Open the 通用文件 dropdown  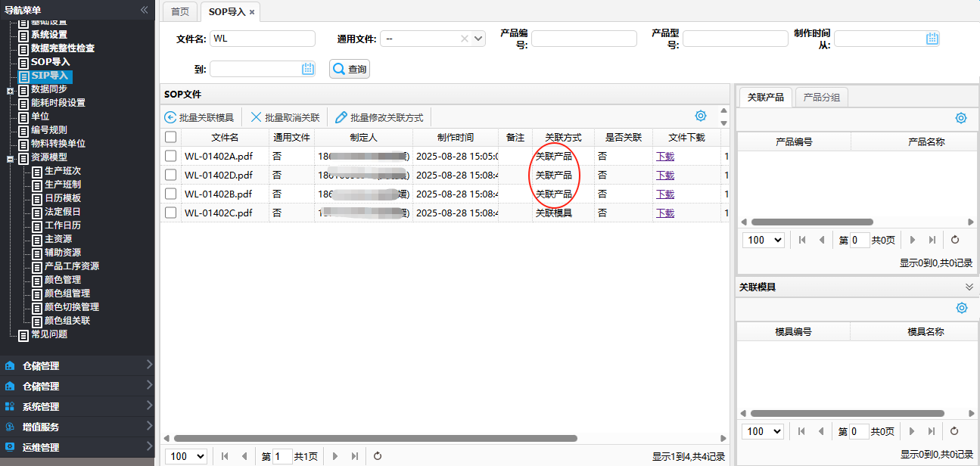(478, 39)
